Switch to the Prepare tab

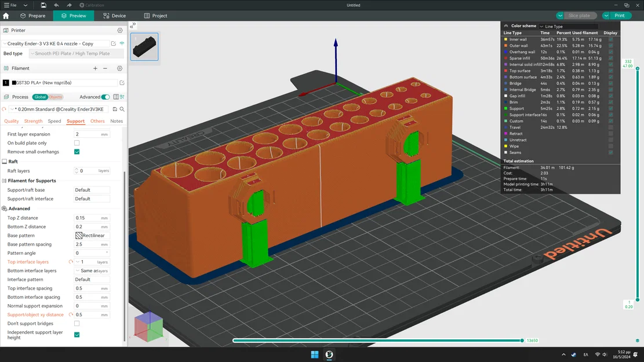coord(33,16)
